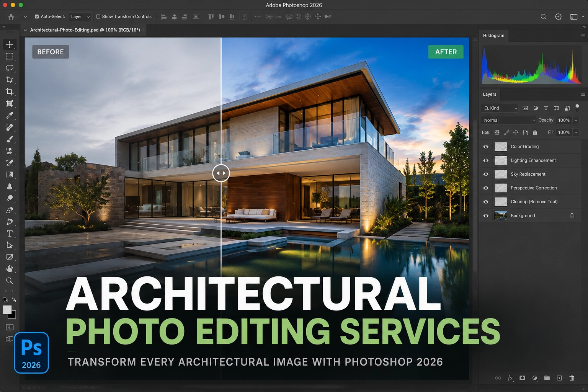This screenshot has width=588, height=392.
Task: Select the Frame tool
Action: [x=10, y=104]
